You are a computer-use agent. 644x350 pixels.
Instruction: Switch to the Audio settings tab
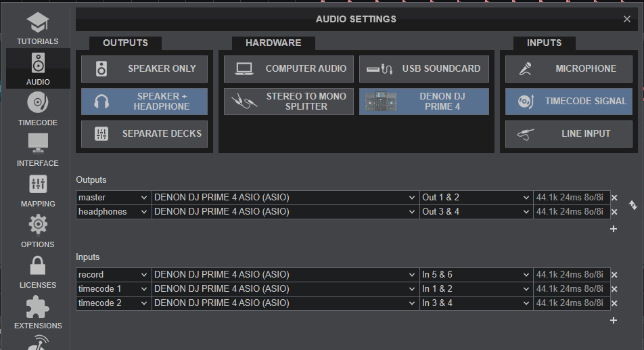coord(37,68)
